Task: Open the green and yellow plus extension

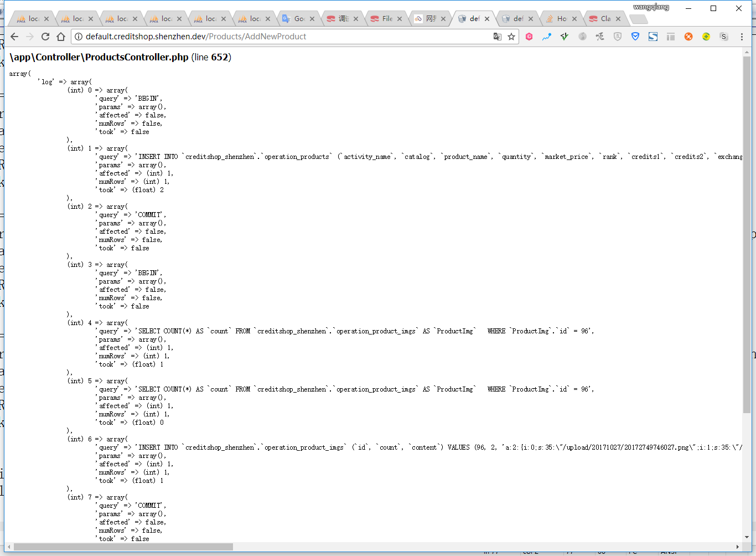Action: click(x=706, y=37)
